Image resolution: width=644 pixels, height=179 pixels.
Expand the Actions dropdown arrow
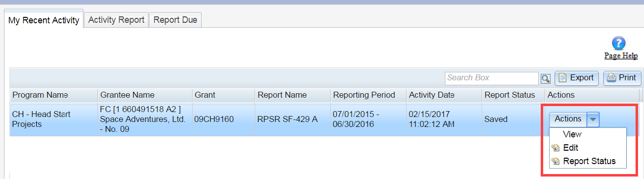[x=594, y=119]
